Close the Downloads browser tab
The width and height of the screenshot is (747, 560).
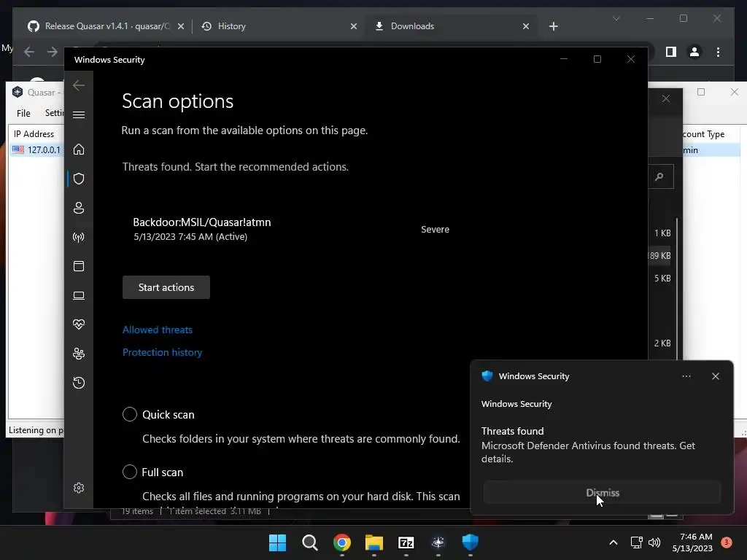[526, 27]
